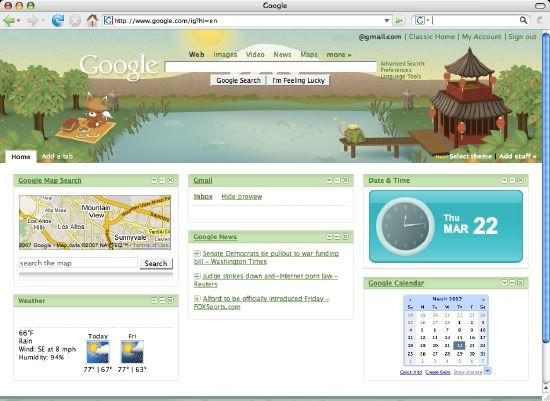This screenshot has width=550, height=401.
Task: Click the URL address field
Action: tap(246, 21)
